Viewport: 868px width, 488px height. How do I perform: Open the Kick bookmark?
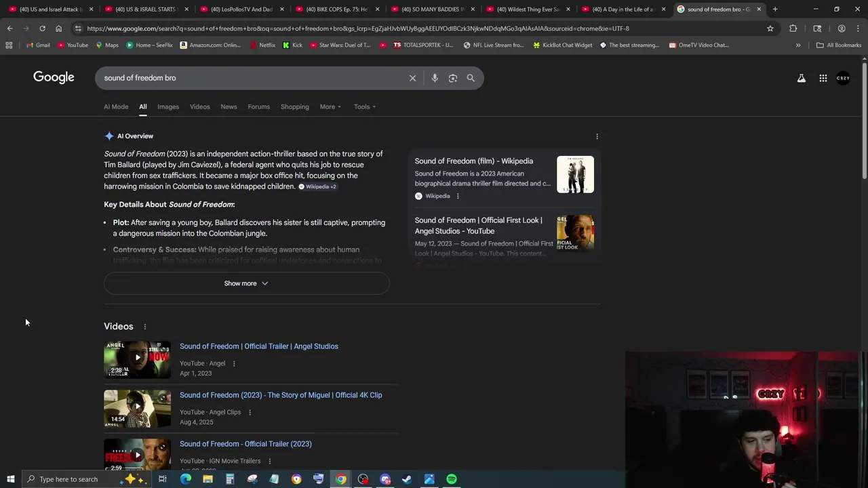pos(292,45)
